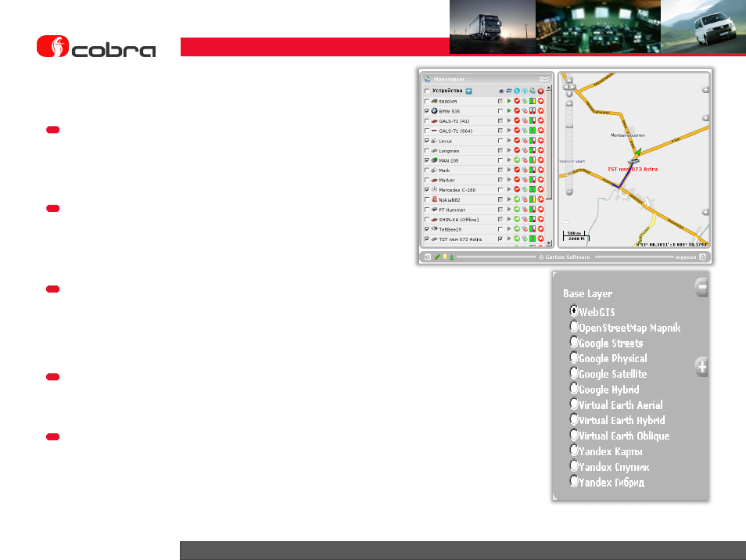This screenshot has width=746, height=560.
Task: Uncheck the BMW 535 device checkbox
Action: pos(427,111)
